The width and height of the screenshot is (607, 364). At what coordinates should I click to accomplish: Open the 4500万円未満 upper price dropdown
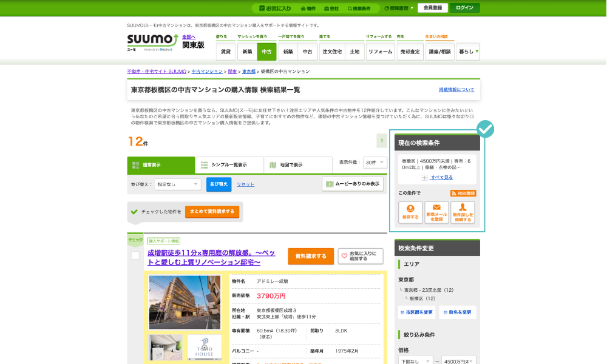click(459, 362)
